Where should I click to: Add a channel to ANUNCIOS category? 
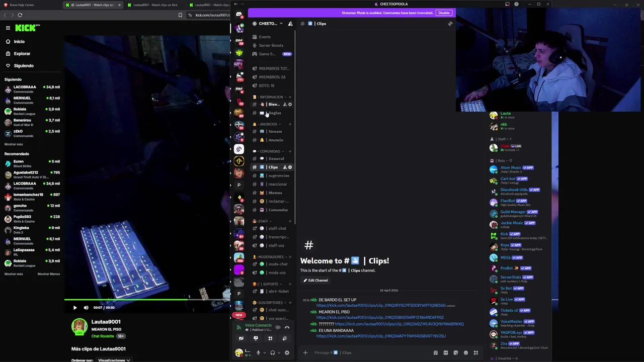point(290,124)
